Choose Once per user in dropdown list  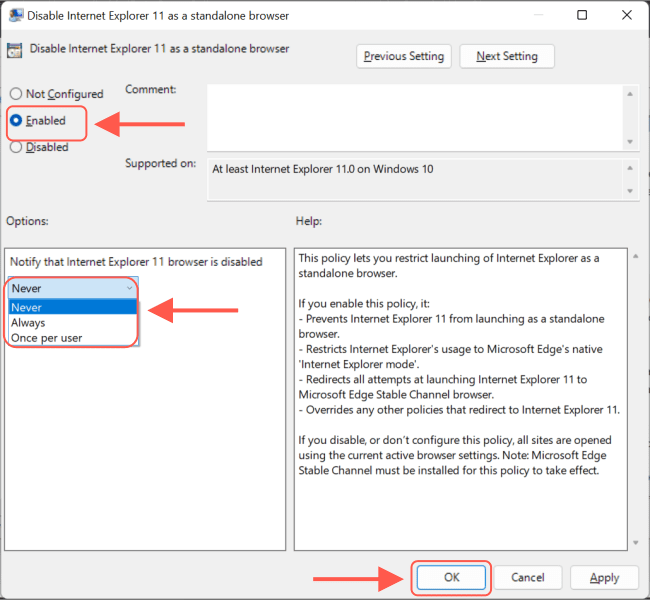46,338
